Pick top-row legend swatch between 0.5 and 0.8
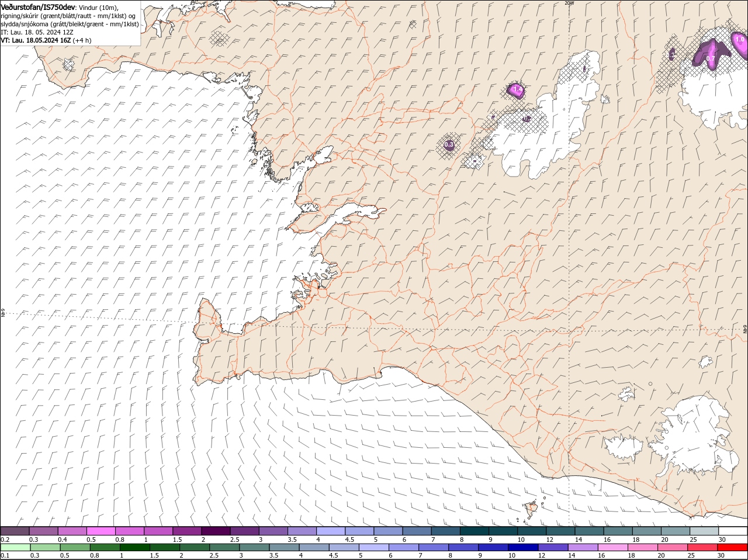 point(101,531)
